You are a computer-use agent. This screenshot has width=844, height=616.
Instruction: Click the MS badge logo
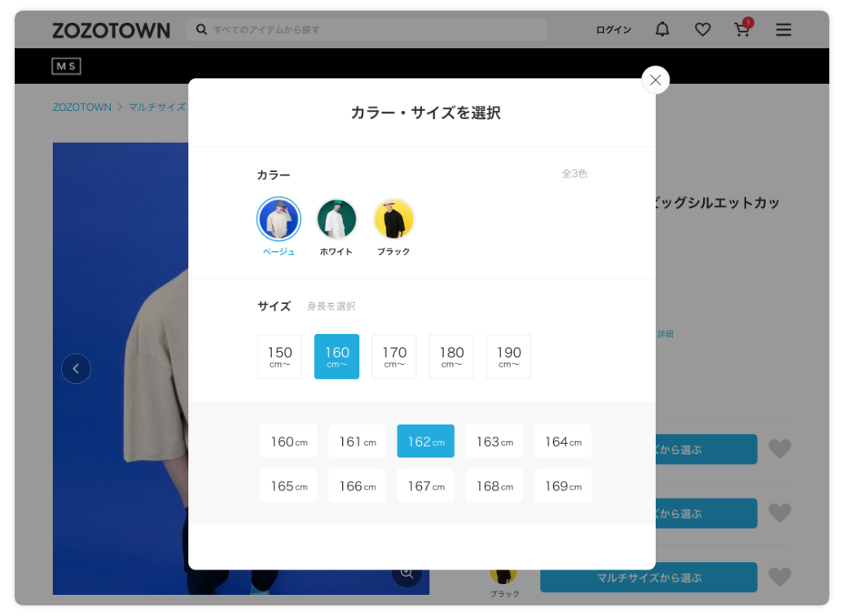66,66
